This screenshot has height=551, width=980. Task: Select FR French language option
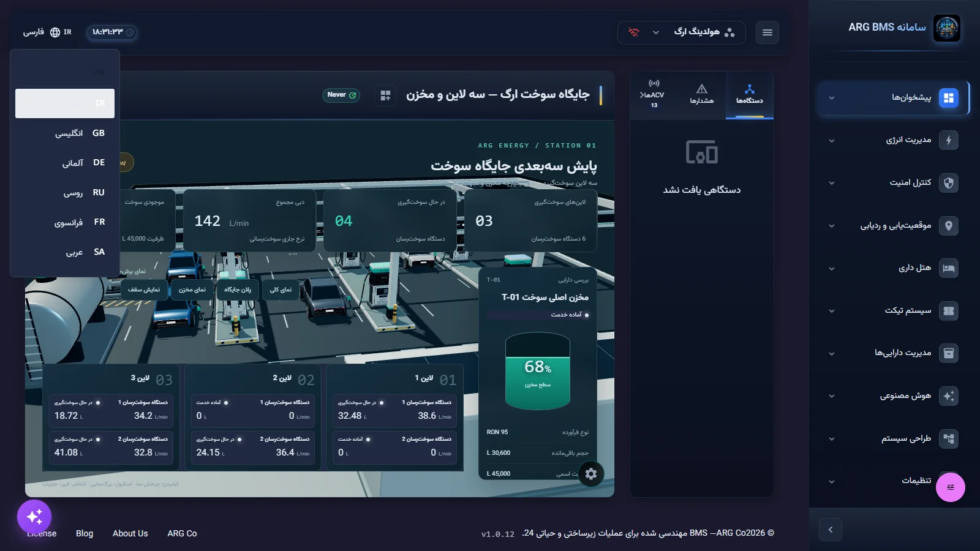coord(65,222)
